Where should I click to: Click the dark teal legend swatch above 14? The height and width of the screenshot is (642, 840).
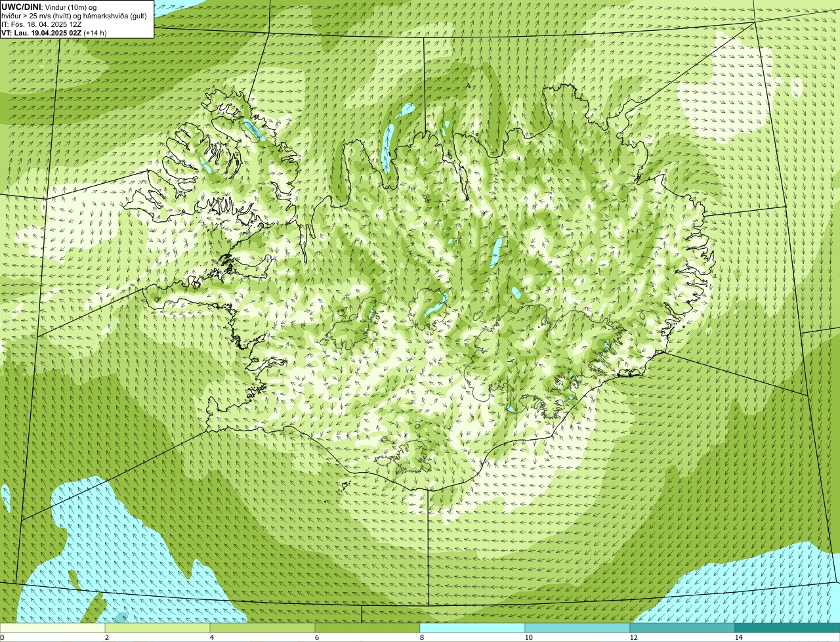click(x=787, y=628)
